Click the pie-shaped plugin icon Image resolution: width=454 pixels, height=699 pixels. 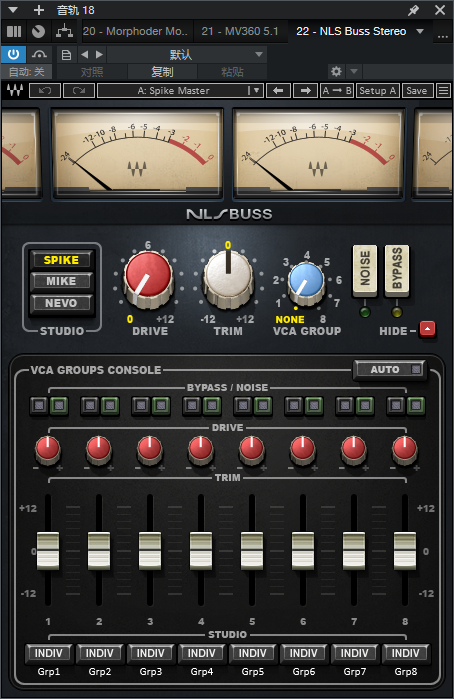39,31
